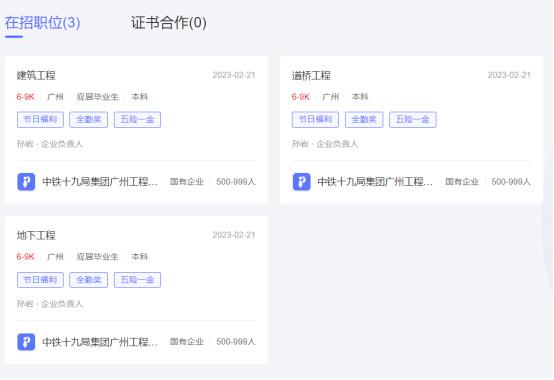Click 节日福利 tag in 道桥工程 card

tap(316, 120)
